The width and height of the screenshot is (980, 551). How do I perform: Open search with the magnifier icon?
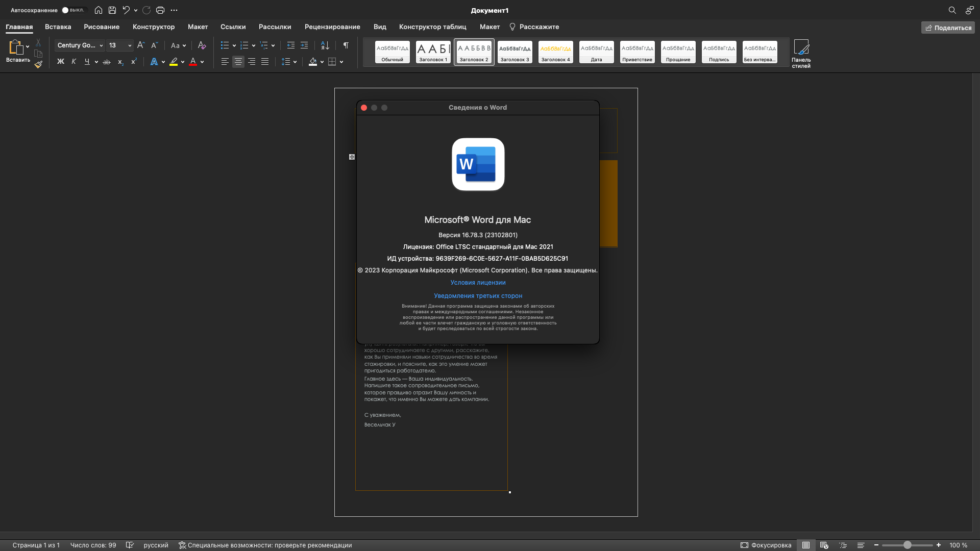952,10
